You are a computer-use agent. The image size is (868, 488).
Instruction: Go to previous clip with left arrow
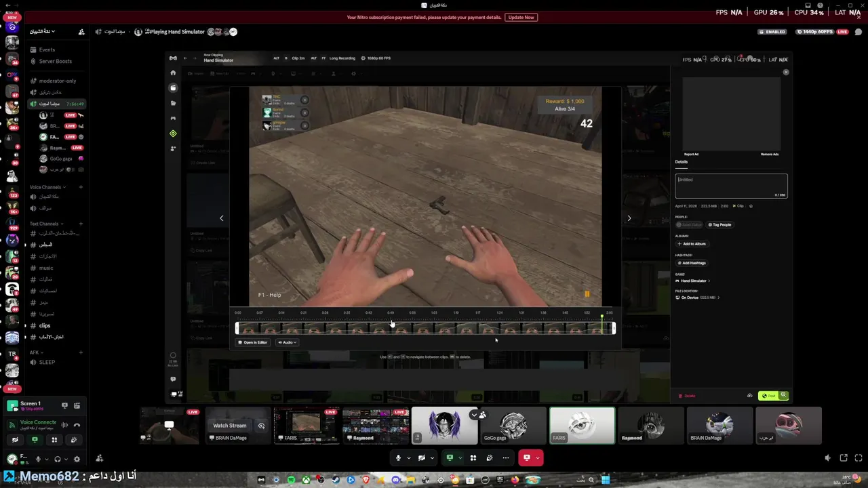pyautogui.click(x=221, y=218)
